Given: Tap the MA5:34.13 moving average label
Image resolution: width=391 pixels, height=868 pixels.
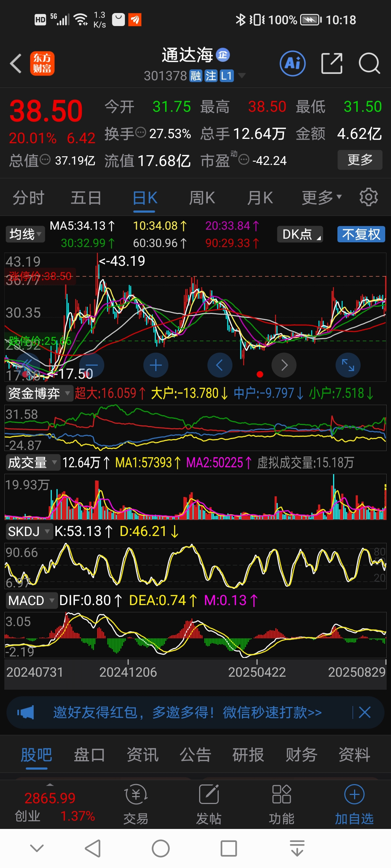Looking at the screenshot, I should 82,226.
